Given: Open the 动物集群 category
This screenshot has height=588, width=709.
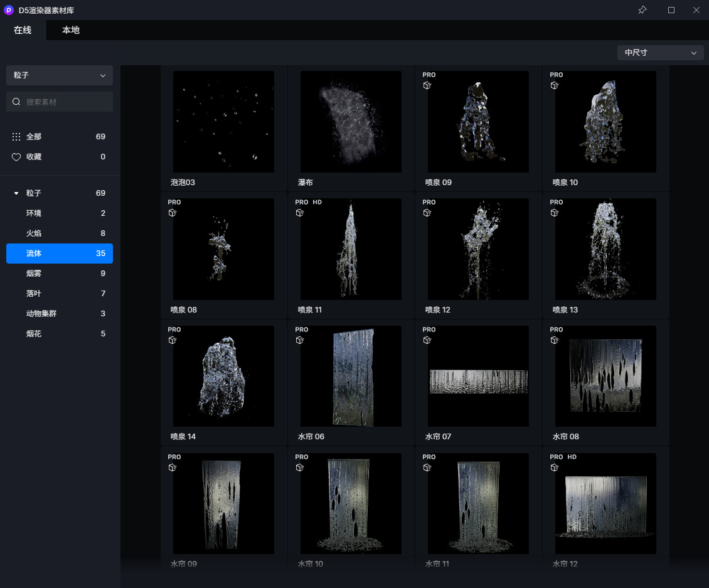Looking at the screenshot, I should pyautogui.click(x=60, y=314).
